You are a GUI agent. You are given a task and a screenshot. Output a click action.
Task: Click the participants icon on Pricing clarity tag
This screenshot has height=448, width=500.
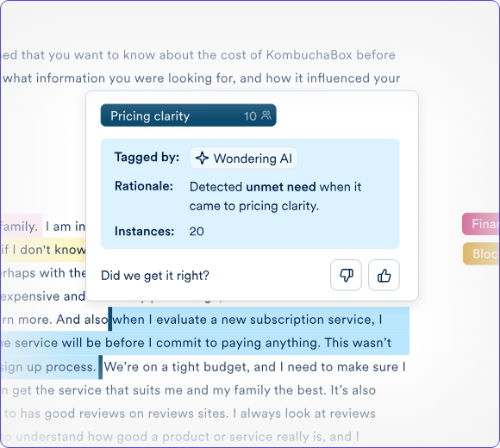pyautogui.click(x=266, y=115)
